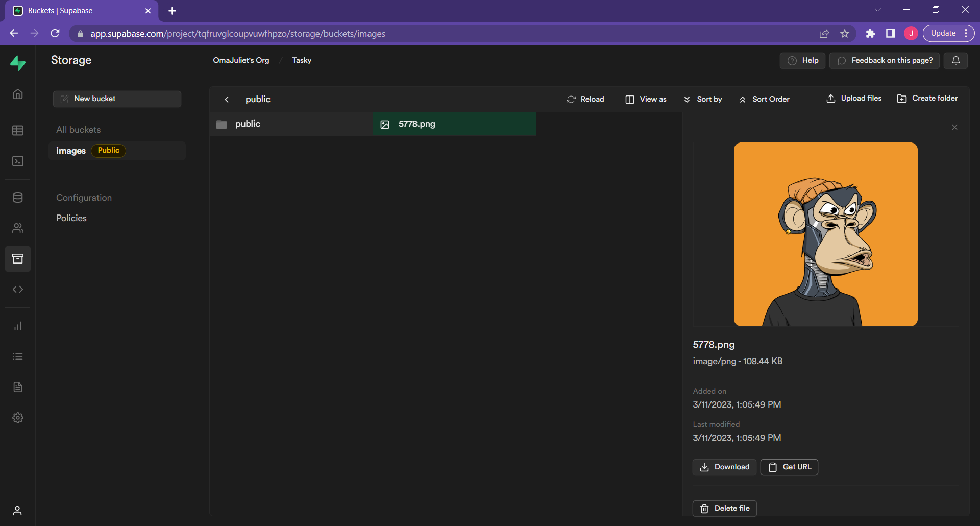
Task: Click the Supabase logo icon
Action: [x=18, y=63]
